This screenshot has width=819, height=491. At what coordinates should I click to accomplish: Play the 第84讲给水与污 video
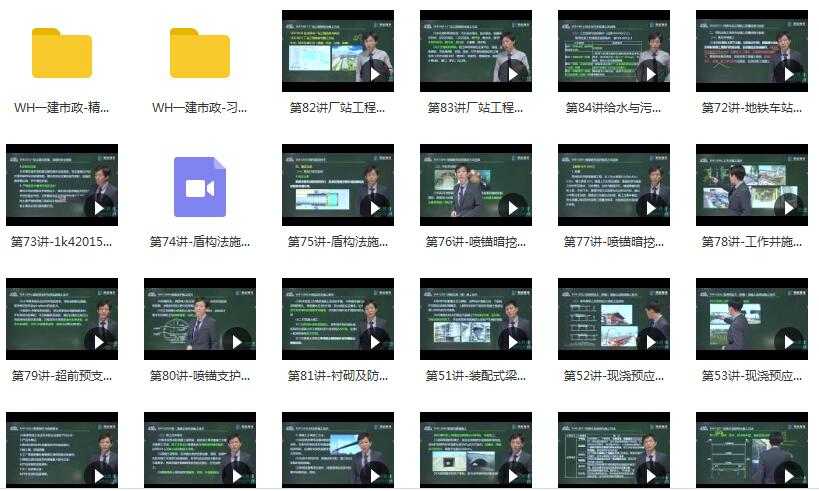pyautogui.click(x=650, y=73)
